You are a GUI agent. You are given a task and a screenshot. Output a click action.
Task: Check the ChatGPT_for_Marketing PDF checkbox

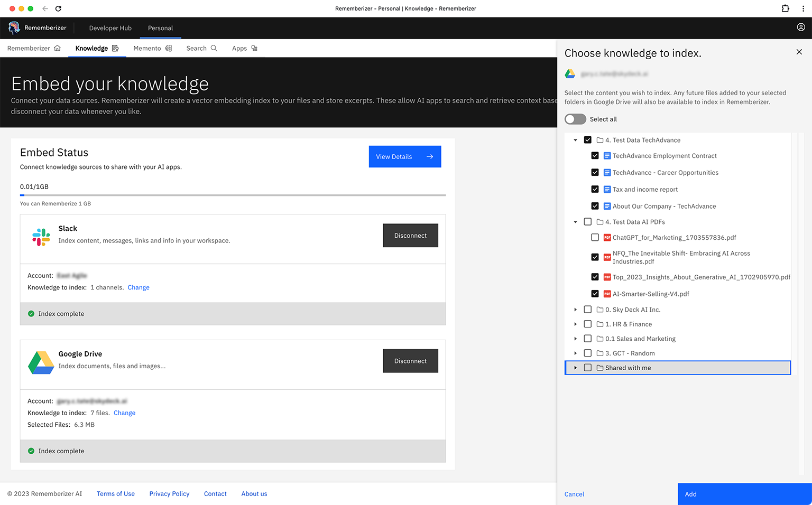(x=595, y=238)
